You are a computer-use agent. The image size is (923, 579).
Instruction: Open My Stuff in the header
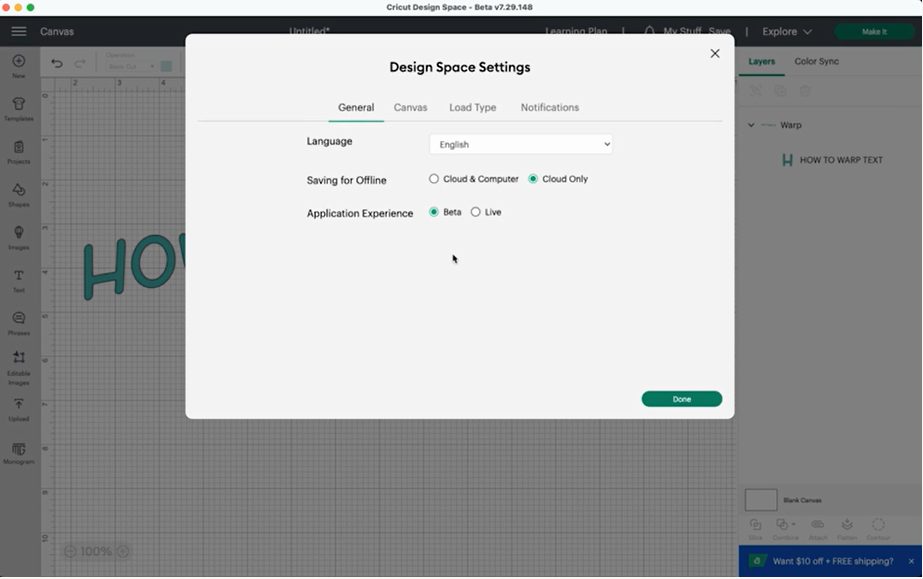tap(682, 31)
